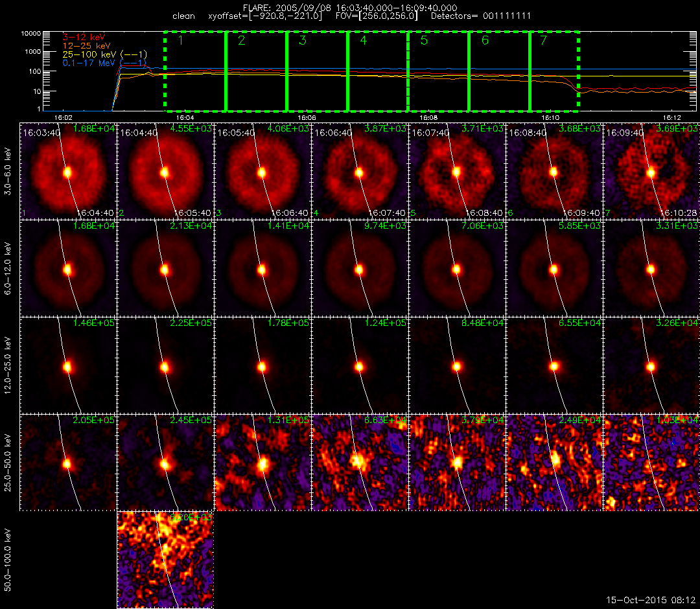Select the 25.0-50.0 keV image with peak 1.31E+05
The height and width of the screenshot is (609, 700).
(262, 463)
